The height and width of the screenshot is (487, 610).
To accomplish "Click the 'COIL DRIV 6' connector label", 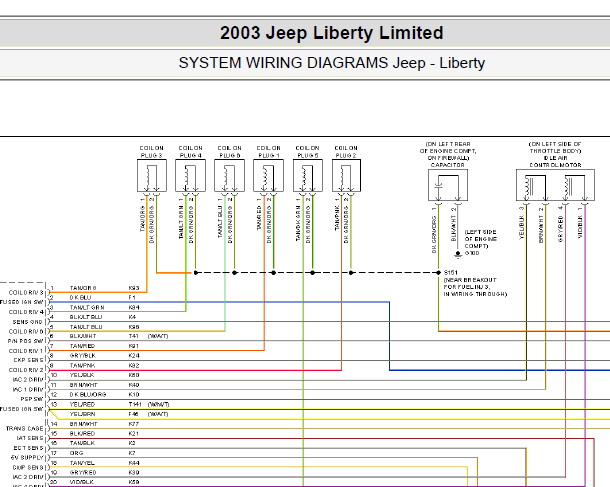I will 26,331.
